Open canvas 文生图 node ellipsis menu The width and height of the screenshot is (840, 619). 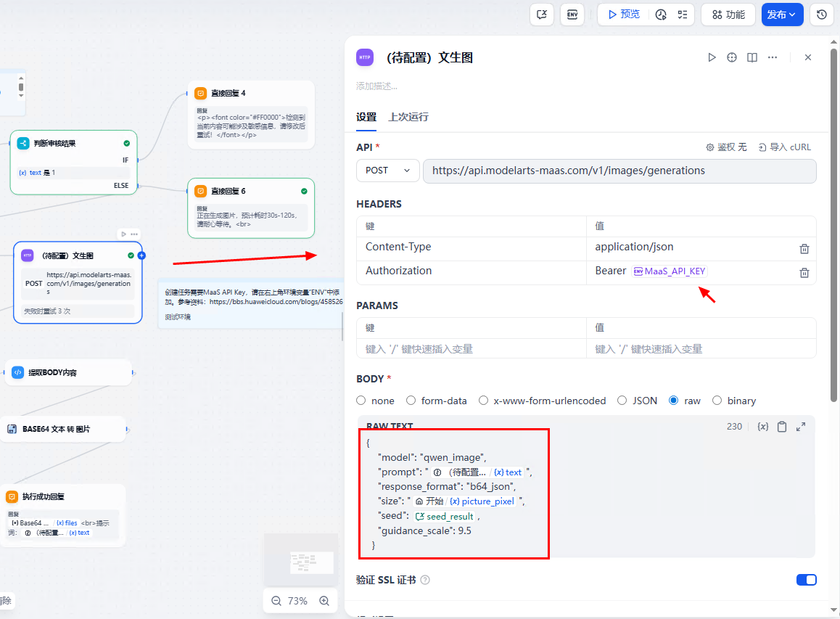134,234
